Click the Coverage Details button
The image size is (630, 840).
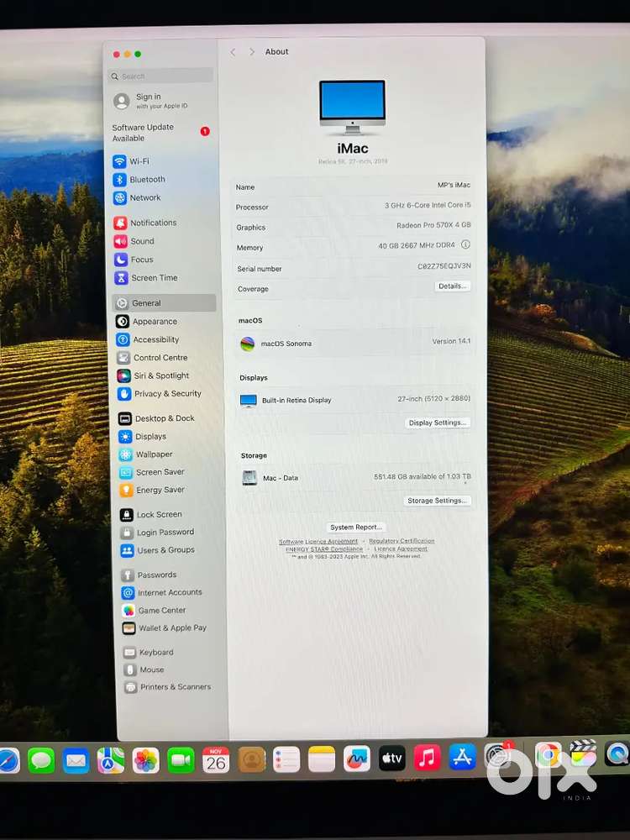pos(452,286)
